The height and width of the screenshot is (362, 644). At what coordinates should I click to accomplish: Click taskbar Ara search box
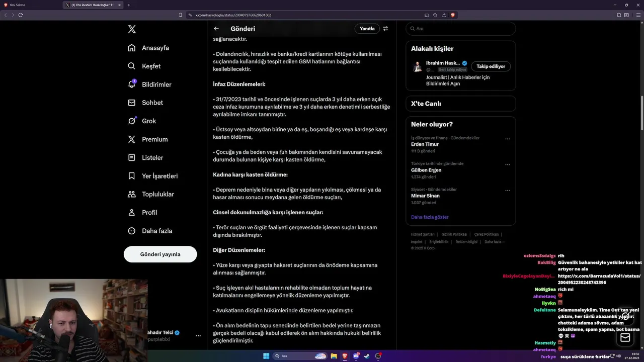tap(300, 356)
